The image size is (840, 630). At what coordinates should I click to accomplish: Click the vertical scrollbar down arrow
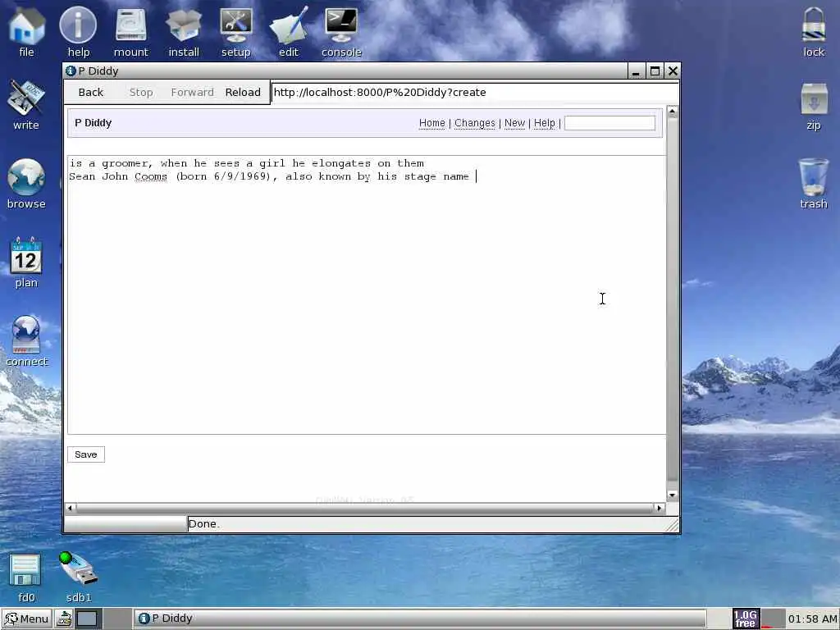[x=673, y=495]
